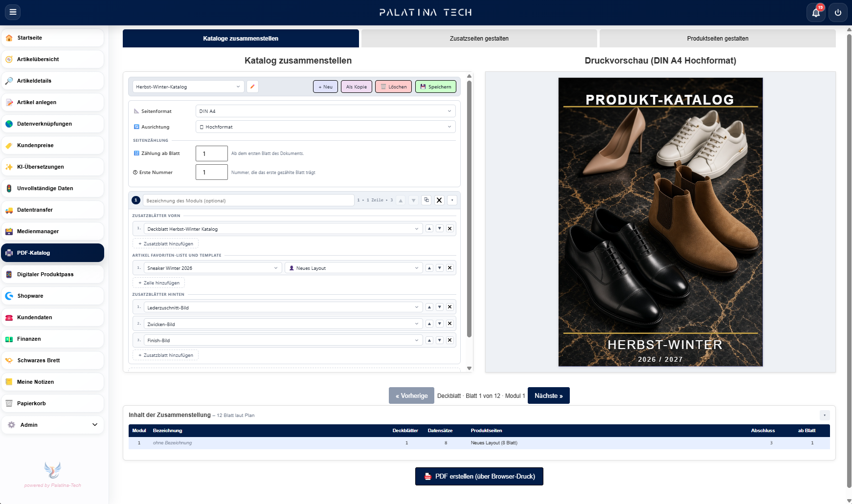This screenshot has width=852, height=504.
Task: Collapse module 1 with its small arrow
Action: click(452, 200)
